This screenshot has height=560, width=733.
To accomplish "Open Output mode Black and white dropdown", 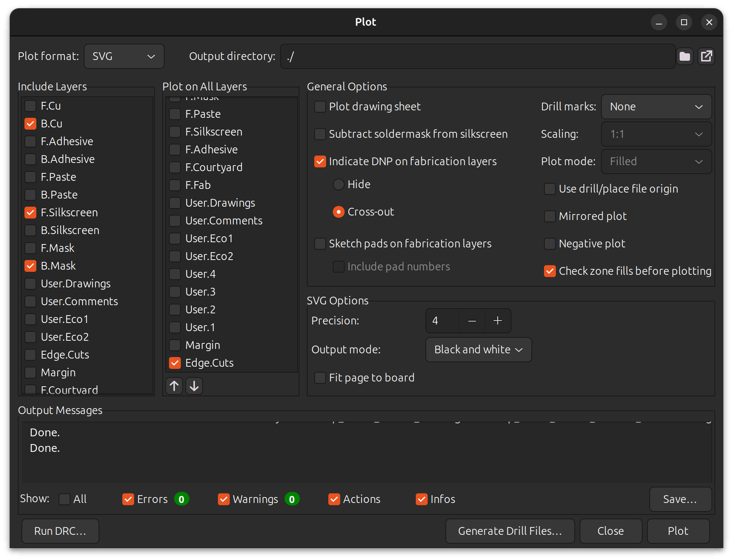I will click(x=478, y=350).
